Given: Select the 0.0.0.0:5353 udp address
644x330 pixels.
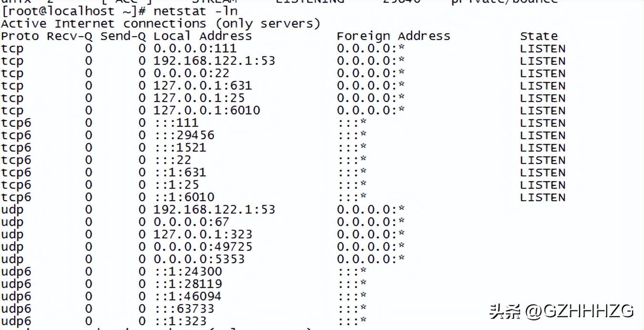Looking at the screenshot, I should [x=199, y=259].
